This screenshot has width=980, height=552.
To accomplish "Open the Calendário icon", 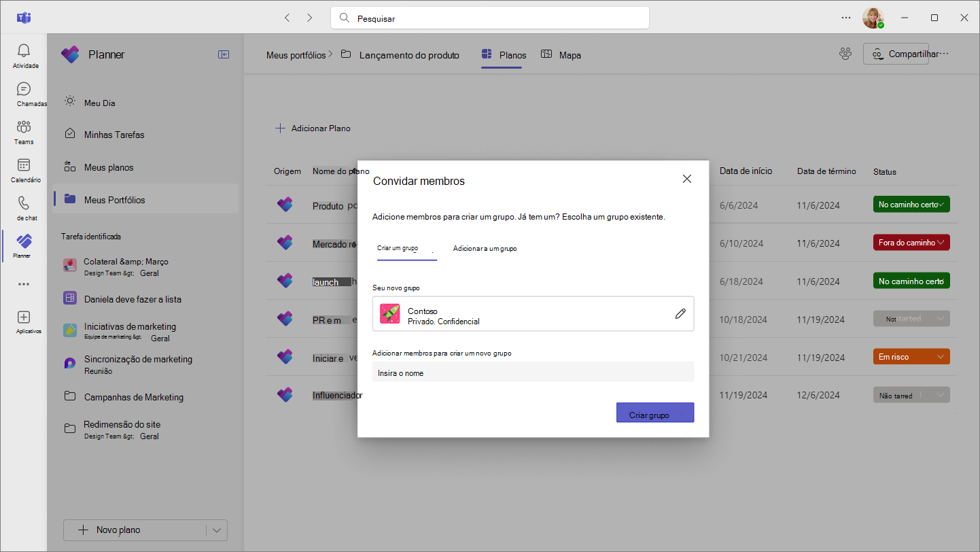I will 24,165.
